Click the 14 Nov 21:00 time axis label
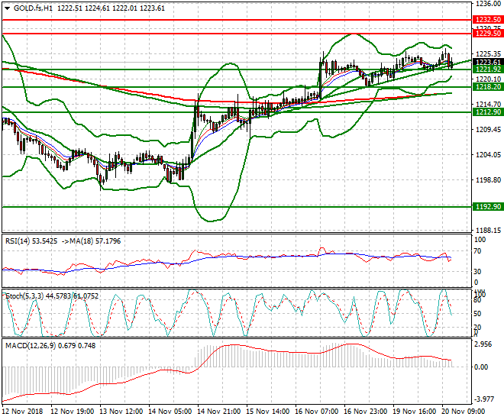Viewport: 504px width, 420px height. [x=219, y=412]
